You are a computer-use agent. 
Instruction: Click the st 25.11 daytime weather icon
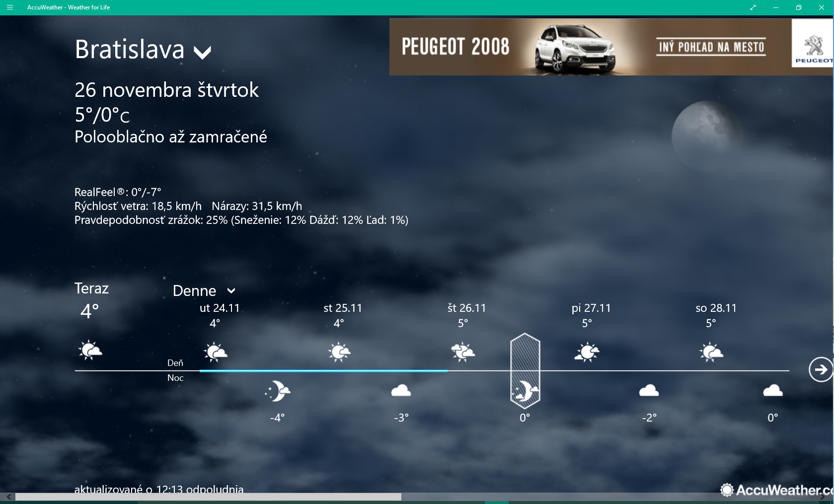point(339,352)
